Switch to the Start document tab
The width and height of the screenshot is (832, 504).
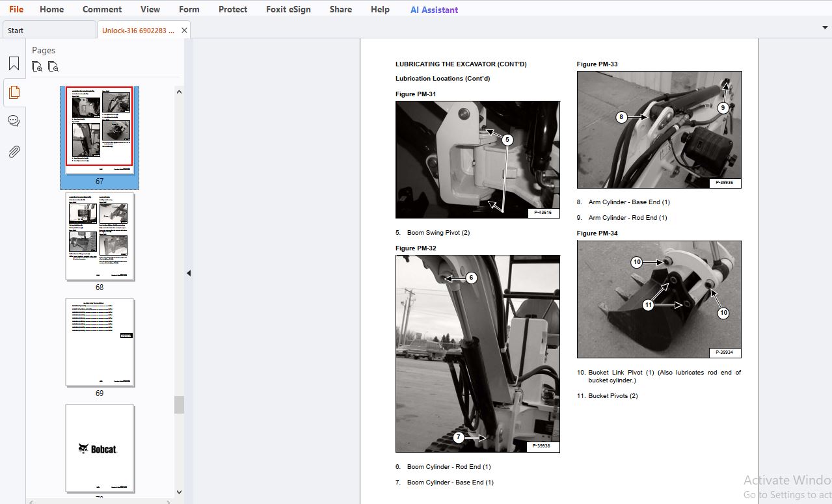coord(49,30)
